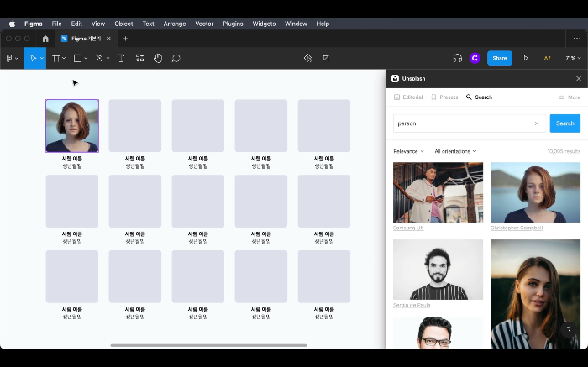Image resolution: width=588 pixels, height=367 pixels.
Task: Clear the person search text
Action: [537, 123]
